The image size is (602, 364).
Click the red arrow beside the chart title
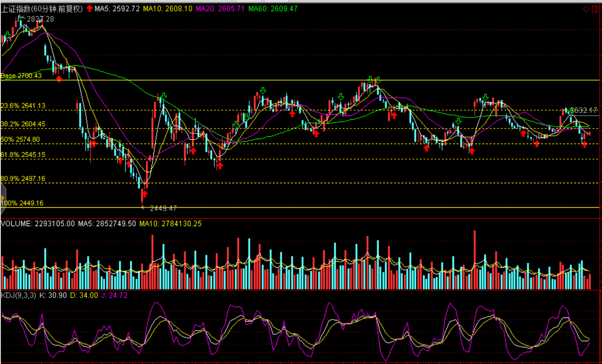(89, 9)
